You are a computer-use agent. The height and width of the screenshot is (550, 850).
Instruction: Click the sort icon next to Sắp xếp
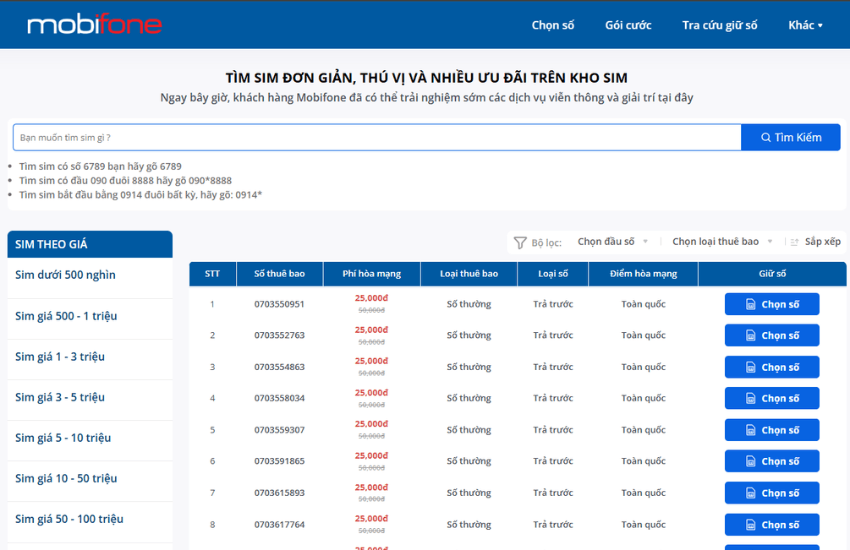(795, 242)
